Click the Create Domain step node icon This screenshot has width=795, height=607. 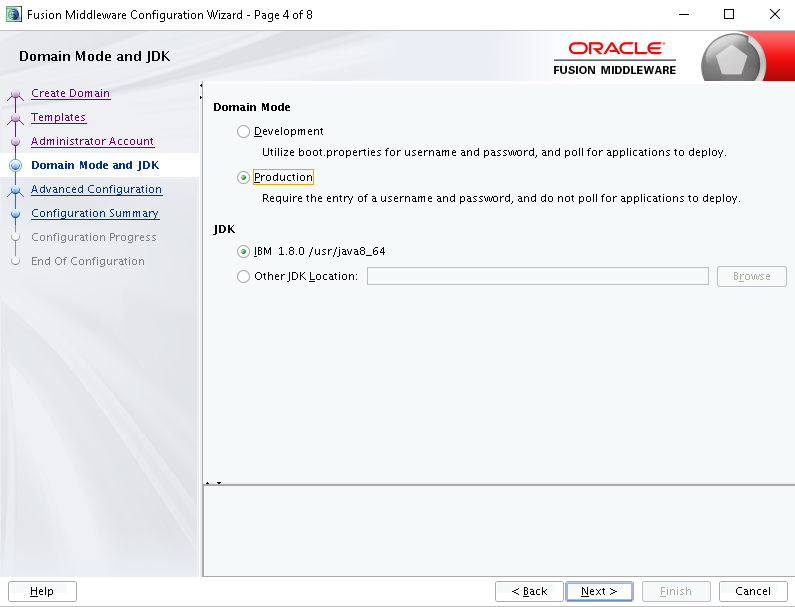tap(16, 94)
